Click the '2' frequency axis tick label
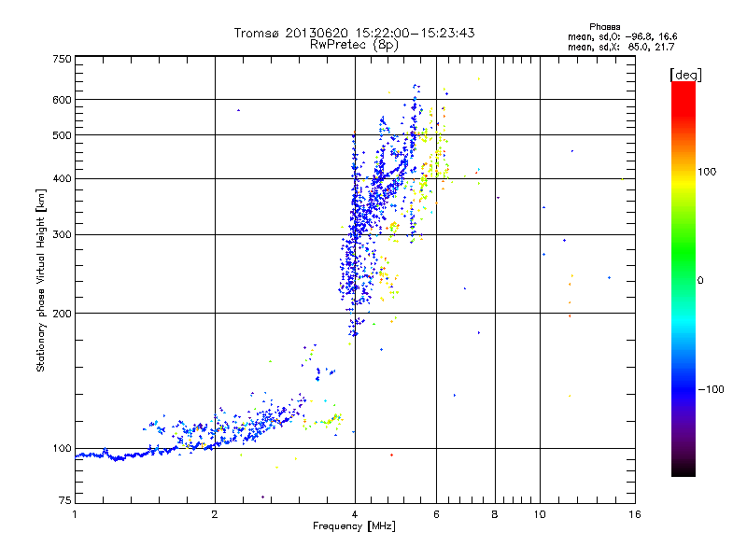 pyautogui.click(x=215, y=515)
